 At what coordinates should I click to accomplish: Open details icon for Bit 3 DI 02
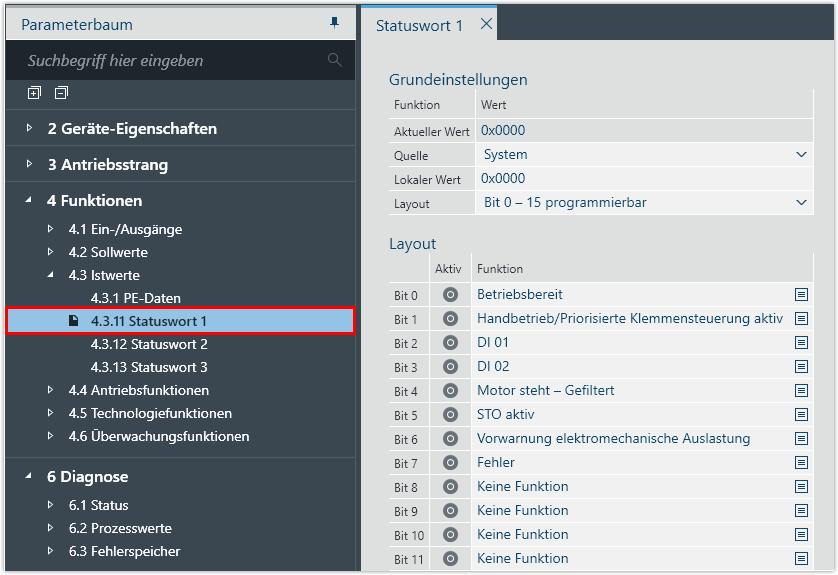tap(801, 367)
